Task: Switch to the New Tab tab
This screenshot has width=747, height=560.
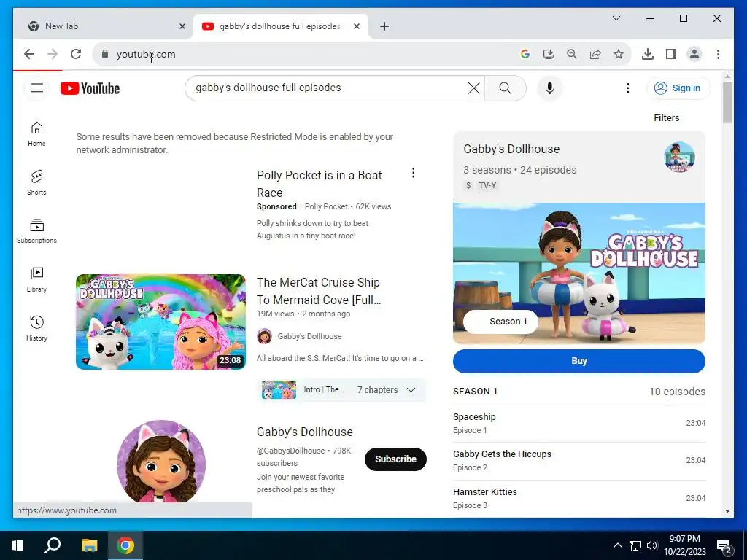Action: click(x=103, y=26)
